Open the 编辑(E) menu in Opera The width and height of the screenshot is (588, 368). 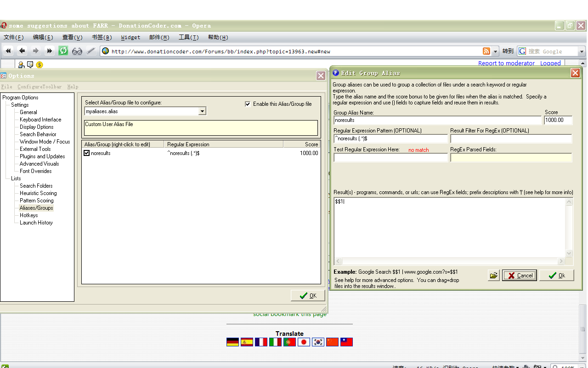43,37
